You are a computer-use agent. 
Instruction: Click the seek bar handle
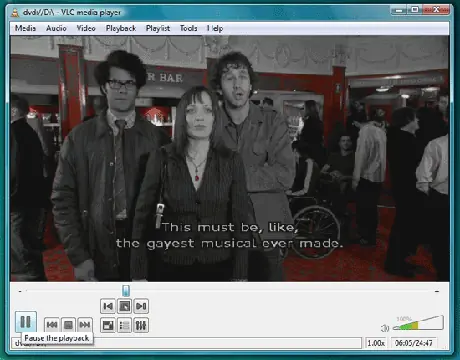(126, 291)
